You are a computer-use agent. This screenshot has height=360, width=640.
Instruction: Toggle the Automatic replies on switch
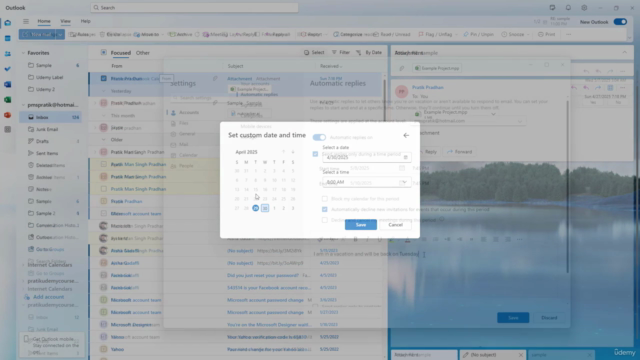[x=319, y=138]
